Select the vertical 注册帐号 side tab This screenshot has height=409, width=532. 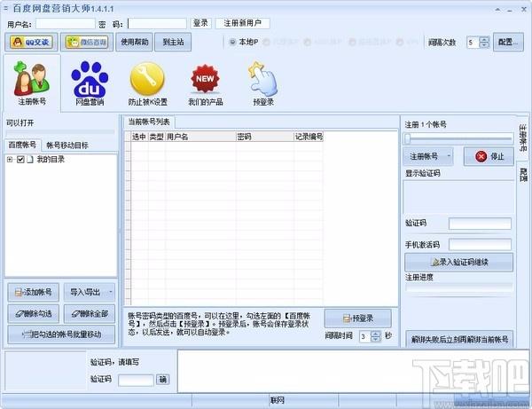coord(523,138)
